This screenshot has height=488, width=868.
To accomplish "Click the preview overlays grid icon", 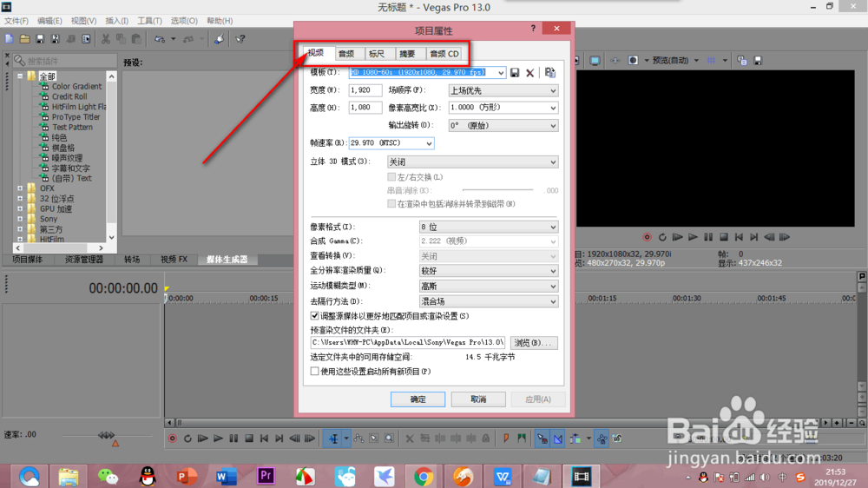I will pos(712,61).
